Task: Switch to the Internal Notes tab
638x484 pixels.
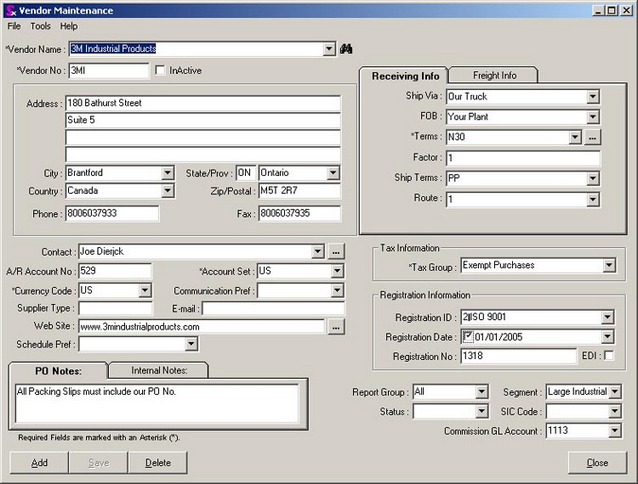Action: click(x=155, y=371)
